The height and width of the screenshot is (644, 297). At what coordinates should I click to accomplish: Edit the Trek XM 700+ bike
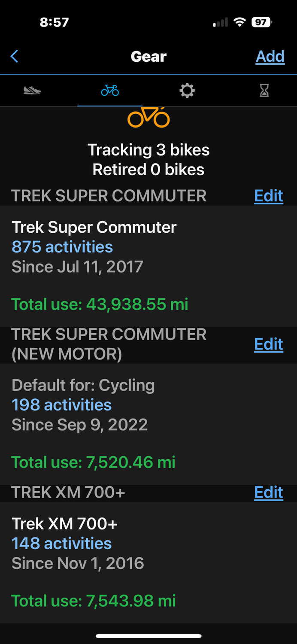pos(269,492)
